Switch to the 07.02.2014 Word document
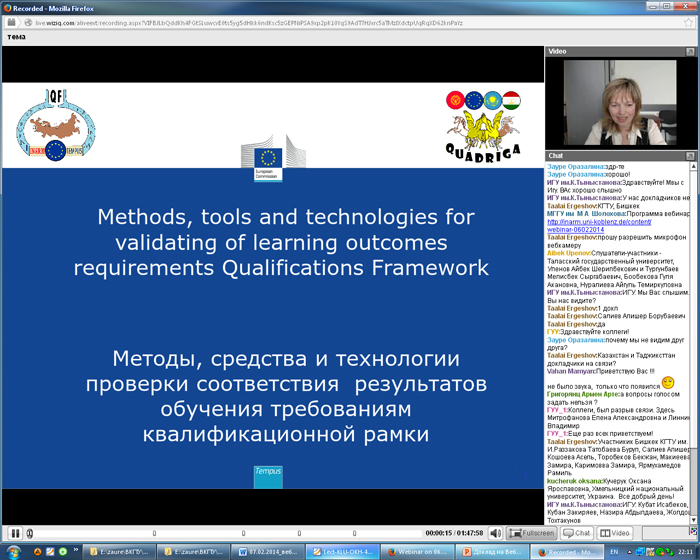This screenshot has width=700, height=560. (x=268, y=552)
